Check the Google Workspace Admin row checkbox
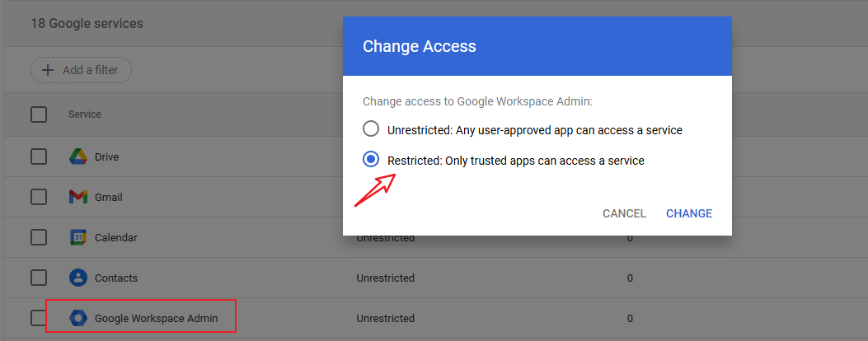This screenshot has width=868, height=341. tap(37, 318)
